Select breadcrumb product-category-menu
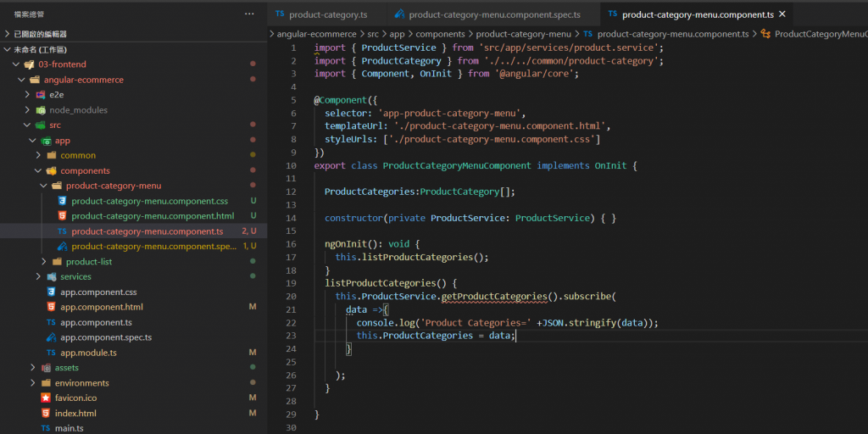 tap(524, 34)
